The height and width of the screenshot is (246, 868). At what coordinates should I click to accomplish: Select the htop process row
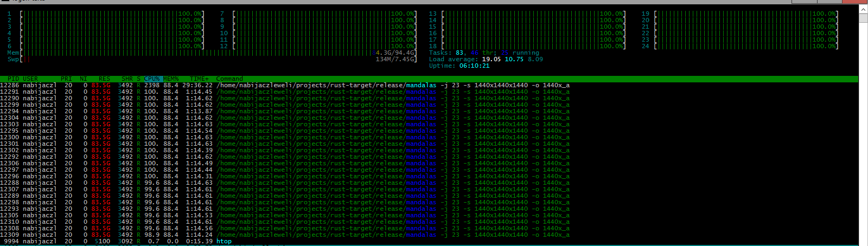click(163, 242)
